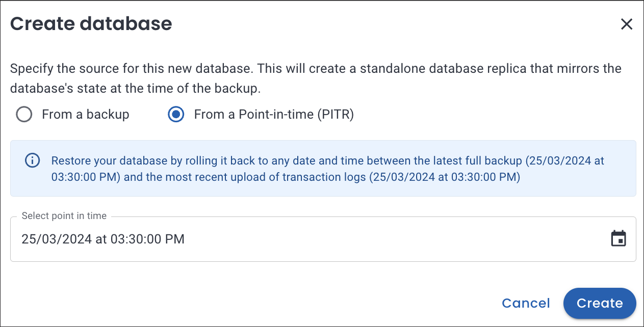Click the 25/03/2024 date value in field

pos(56,239)
